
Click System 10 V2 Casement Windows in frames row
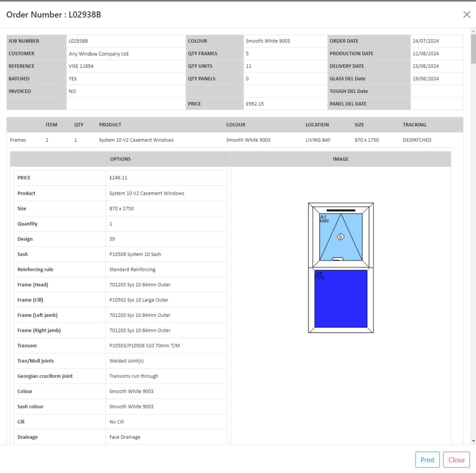[x=136, y=140]
